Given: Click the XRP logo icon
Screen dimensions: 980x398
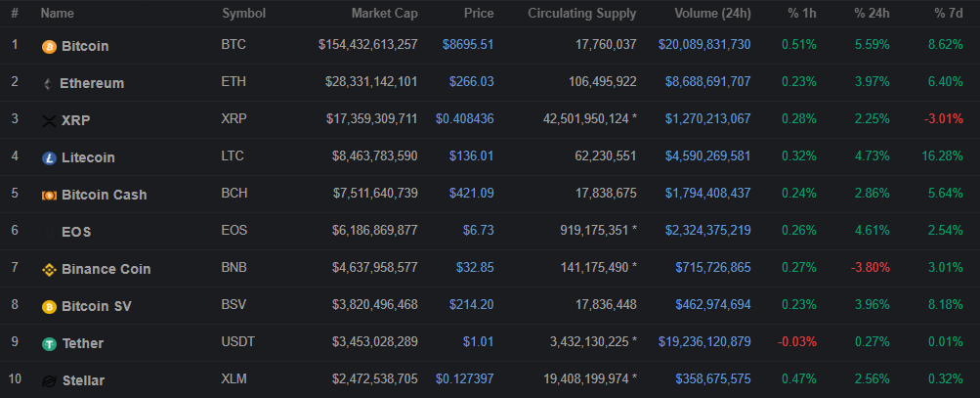Looking at the screenshot, I should (x=49, y=120).
